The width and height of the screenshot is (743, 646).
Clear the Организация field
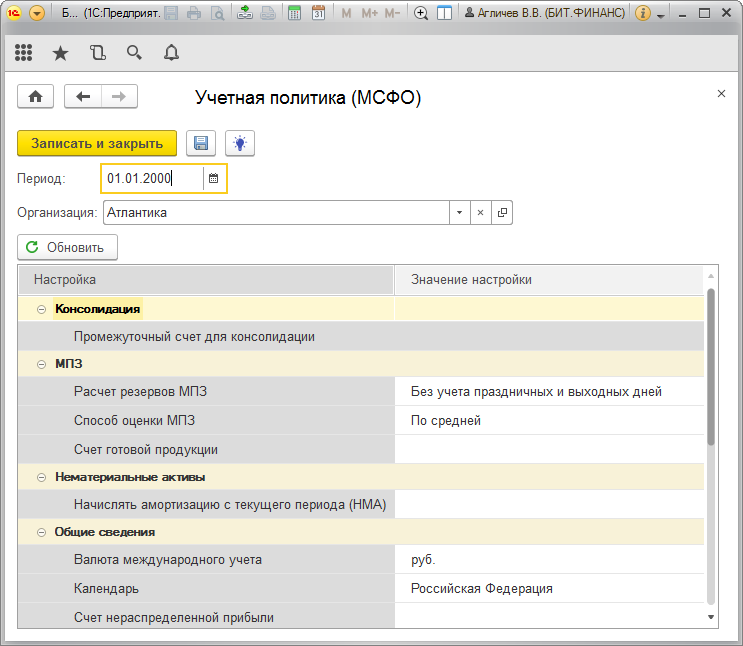tap(480, 213)
